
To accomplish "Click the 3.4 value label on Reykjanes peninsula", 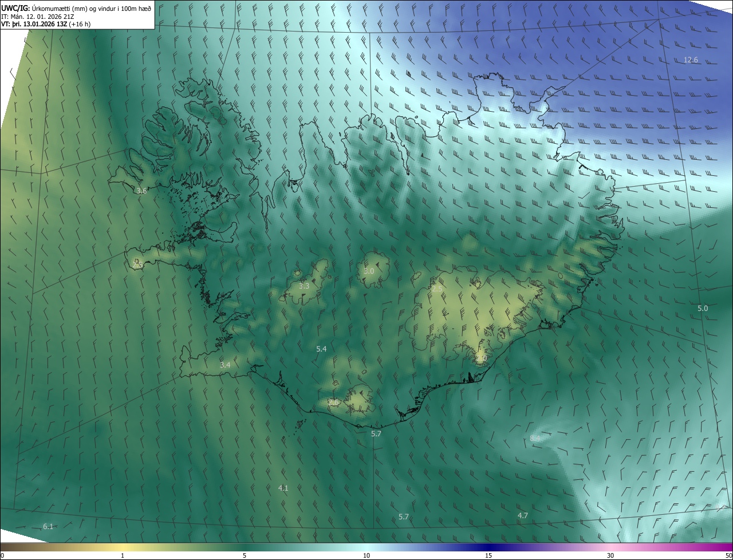I will (x=225, y=365).
